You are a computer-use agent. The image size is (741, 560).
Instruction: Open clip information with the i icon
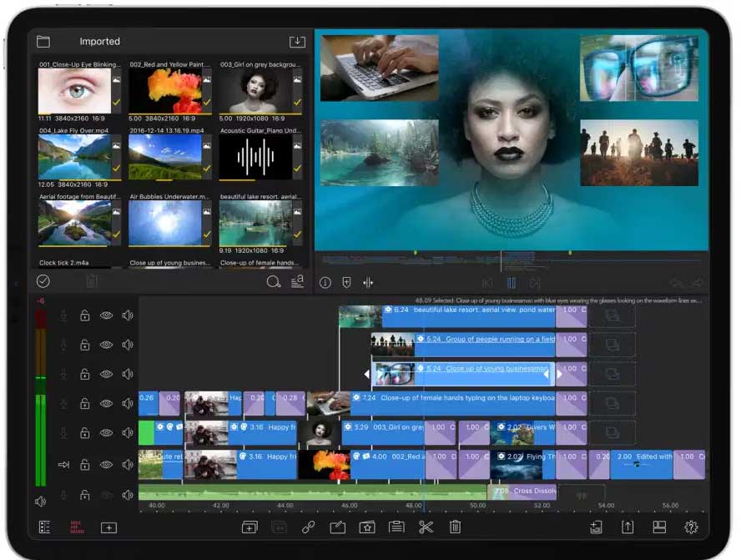click(x=324, y=283)
